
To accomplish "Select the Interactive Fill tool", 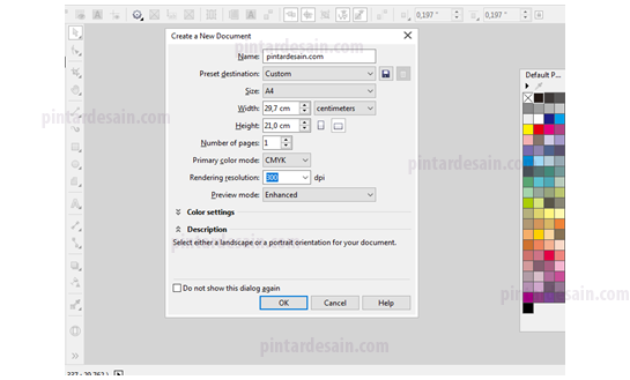I will click(76, 305).
